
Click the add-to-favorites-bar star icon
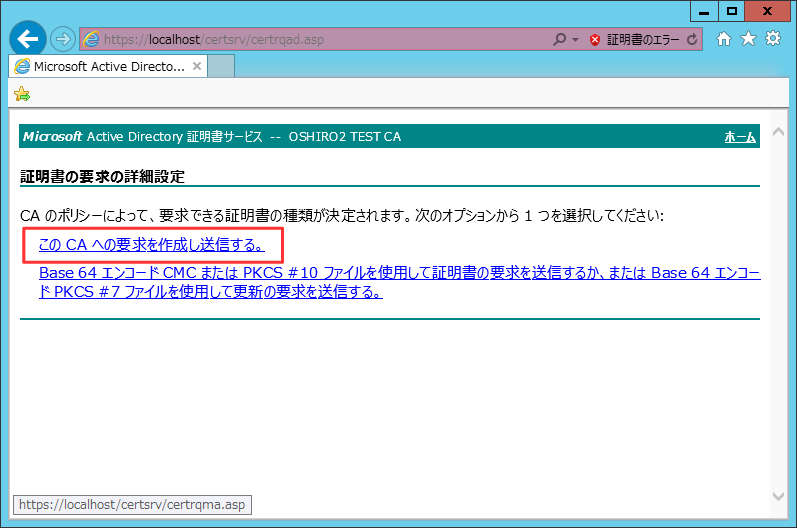pos(22,94)
